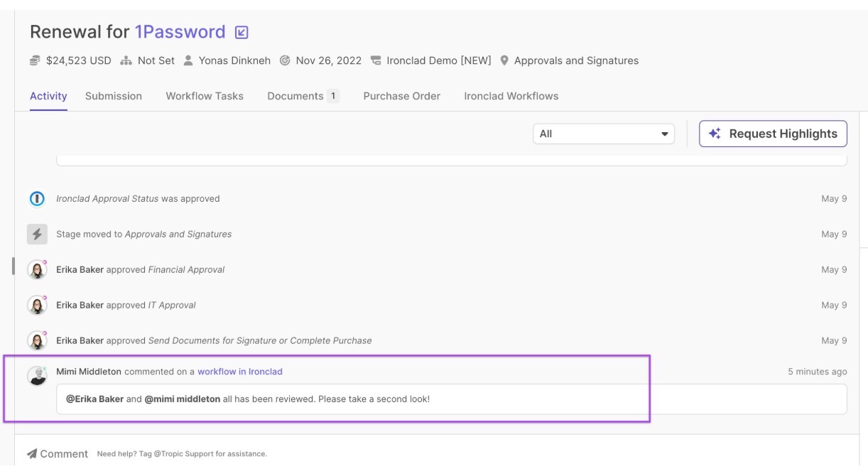Click the 5 minutes ago timestamp

818,372
